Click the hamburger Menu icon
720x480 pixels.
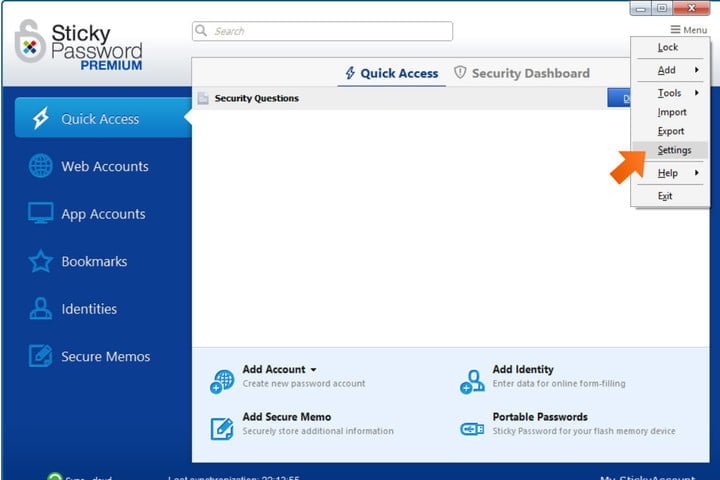pyautogui.click(x=675, y=30)
